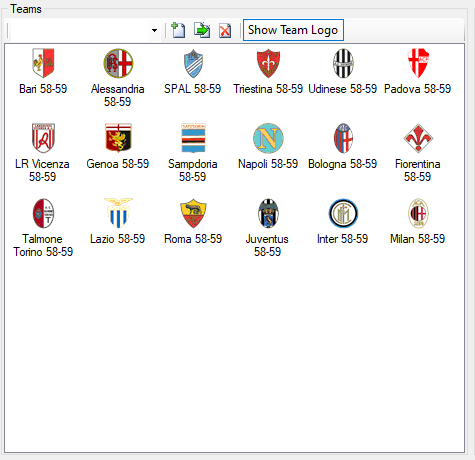Click the 'Padova 58-59' label
This screenshot has width=475, height=460.
(418, 89)
